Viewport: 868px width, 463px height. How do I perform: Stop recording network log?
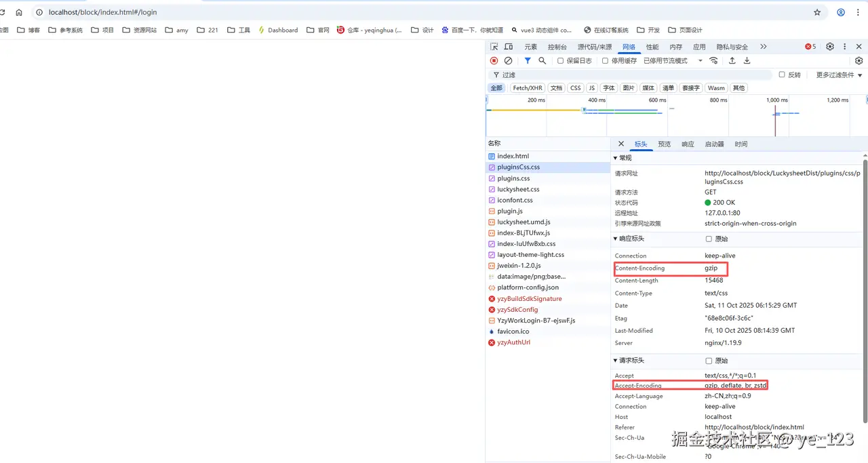pos(494,61)
